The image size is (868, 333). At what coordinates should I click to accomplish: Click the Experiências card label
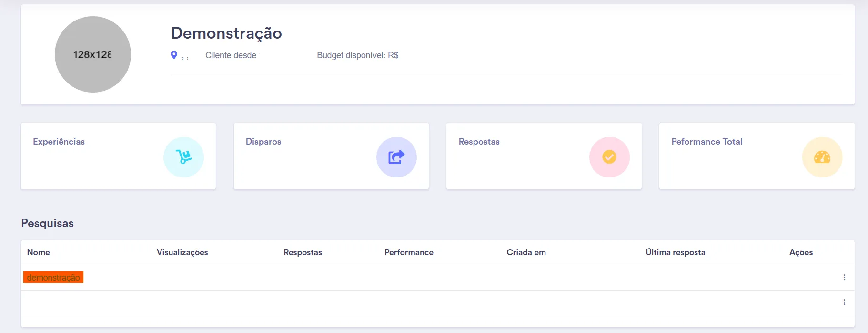click(x=59, y=142)
